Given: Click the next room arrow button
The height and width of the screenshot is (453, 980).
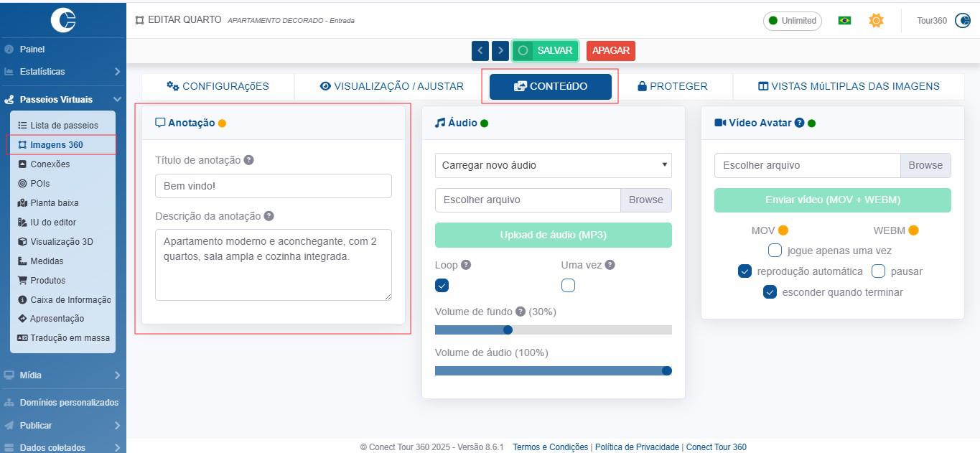Looking at the screenshot, I should (x=500, y=51).
